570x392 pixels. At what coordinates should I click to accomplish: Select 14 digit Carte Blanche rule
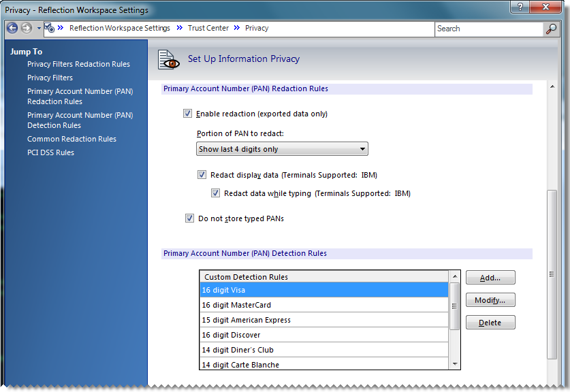[324, 363]
